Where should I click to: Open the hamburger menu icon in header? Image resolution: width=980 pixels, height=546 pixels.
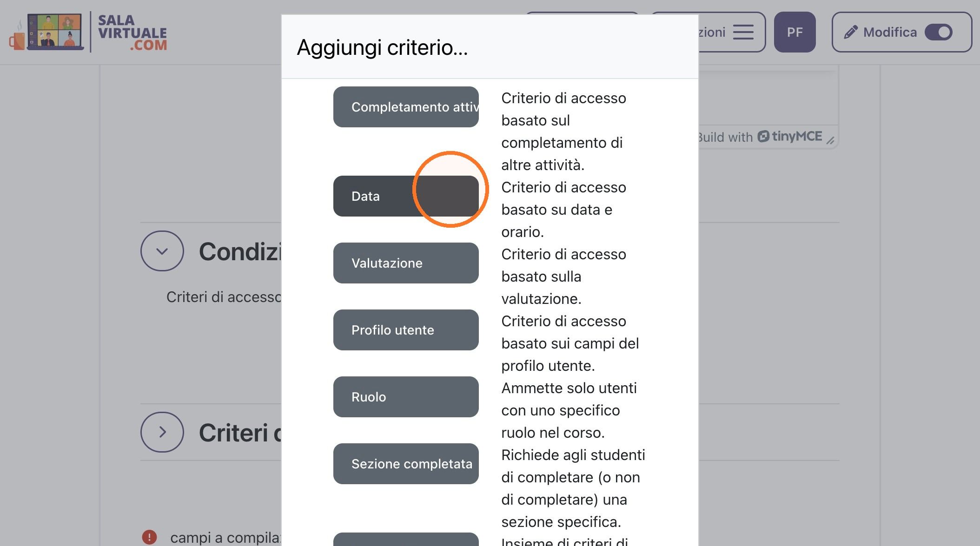pyautogui.click(x=743, y=32)
